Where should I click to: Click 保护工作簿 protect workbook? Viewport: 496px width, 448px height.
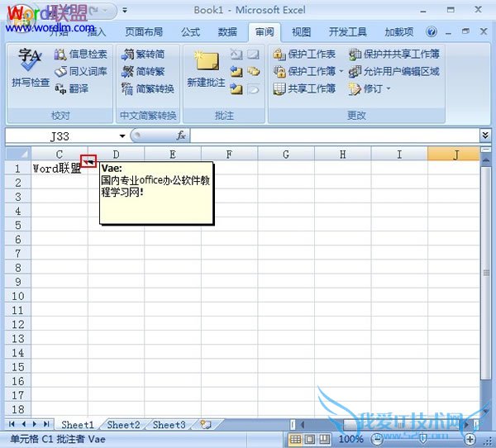[x=304, y=72]
